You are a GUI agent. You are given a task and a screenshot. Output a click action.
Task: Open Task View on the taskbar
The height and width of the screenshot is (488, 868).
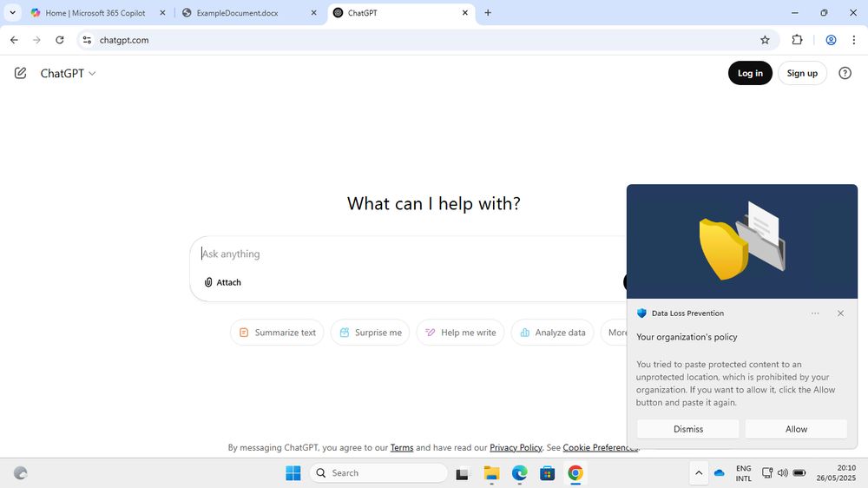pyautogui.click(x=463, y=473)
